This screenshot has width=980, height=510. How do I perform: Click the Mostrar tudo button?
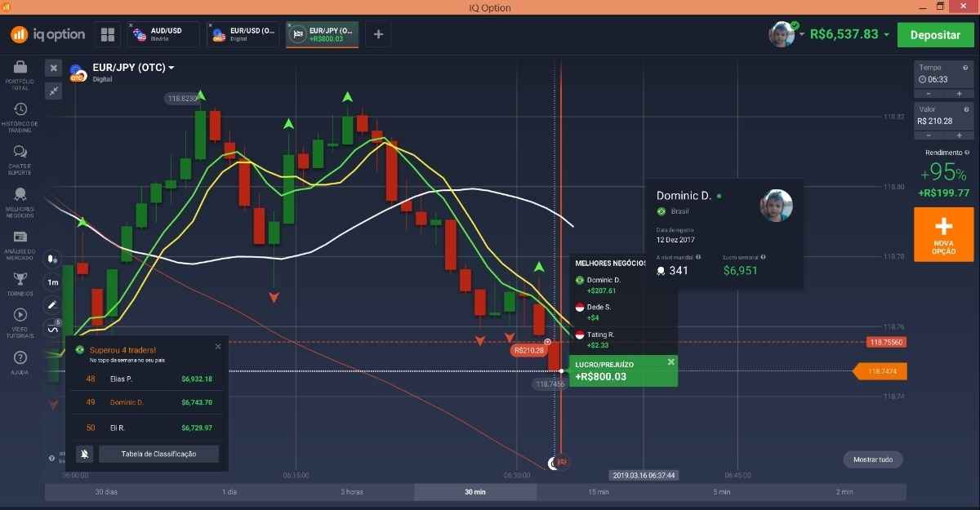(873, 459)
